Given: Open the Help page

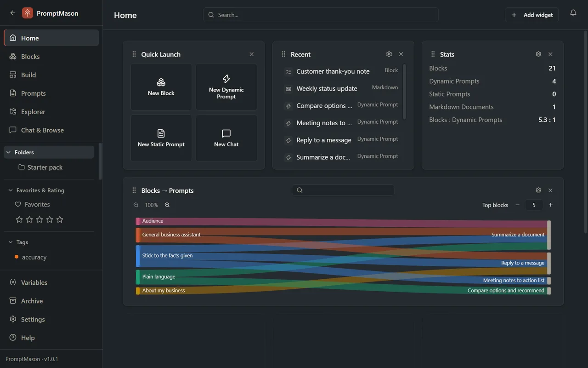Looking at the screenshot, I should coord(51,338).
